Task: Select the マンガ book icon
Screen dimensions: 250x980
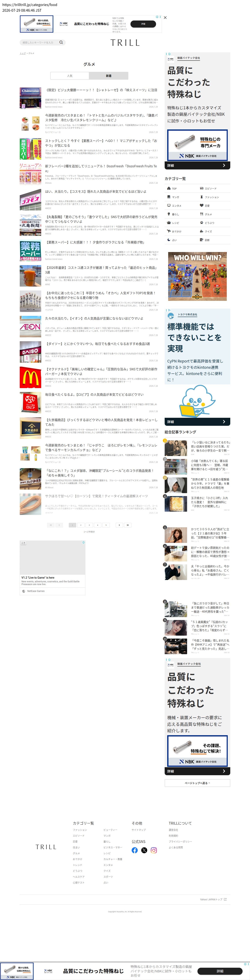Action: 169,197
